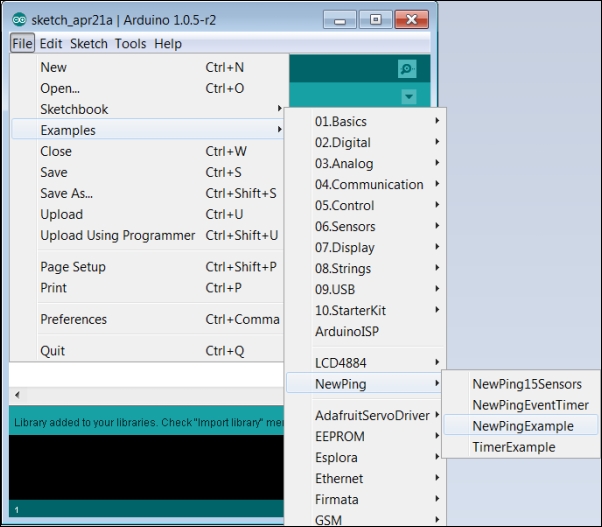Expand the 02.Digital examples
This screenshot has height=527, width=602.
tap(366, 142)
